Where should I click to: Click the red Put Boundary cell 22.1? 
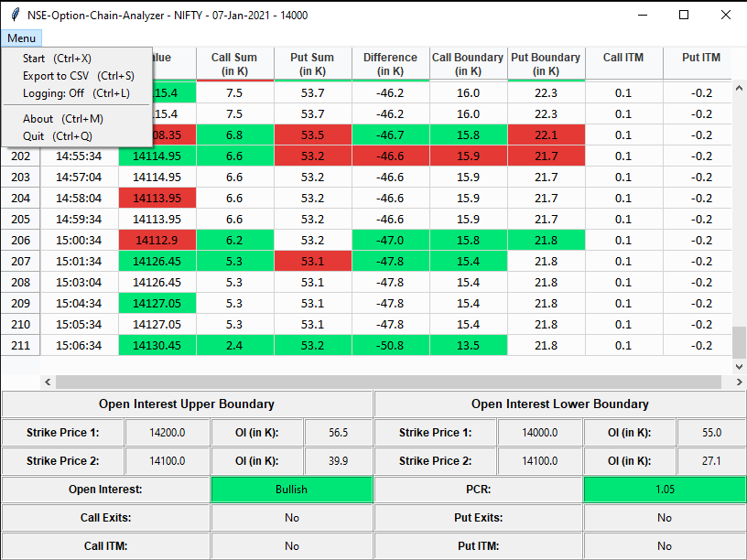(x=546, y=135)
